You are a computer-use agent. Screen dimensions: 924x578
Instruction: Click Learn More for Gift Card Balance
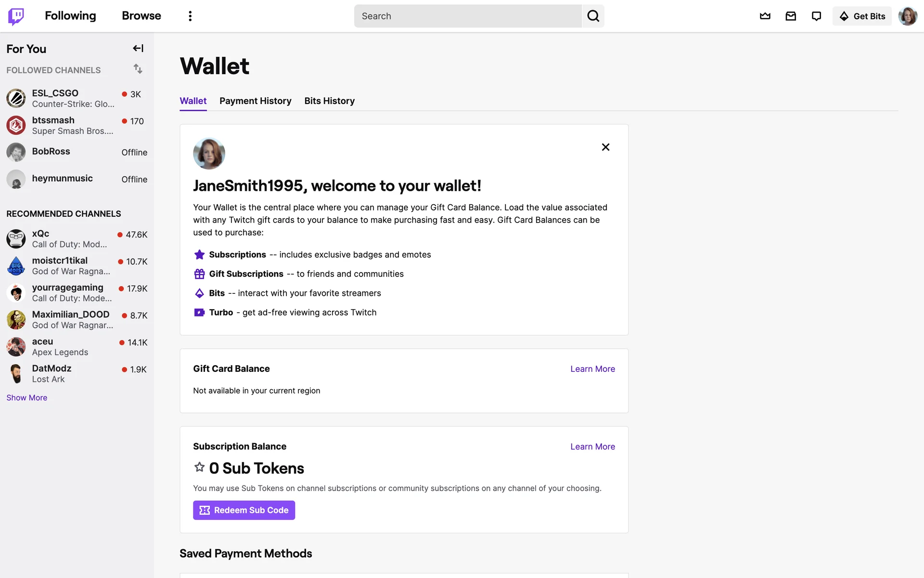(592, 369)
